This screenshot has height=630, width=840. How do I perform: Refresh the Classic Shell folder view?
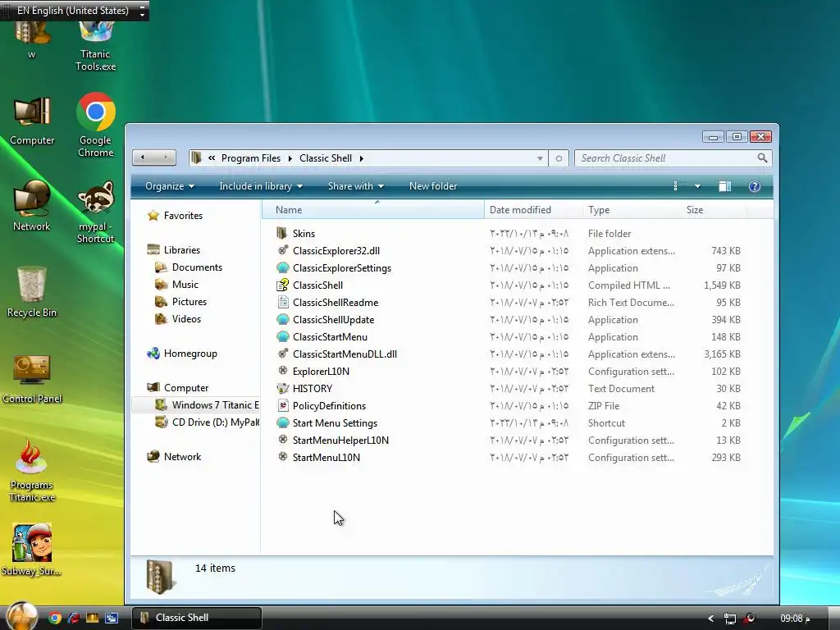click(559, 158)
